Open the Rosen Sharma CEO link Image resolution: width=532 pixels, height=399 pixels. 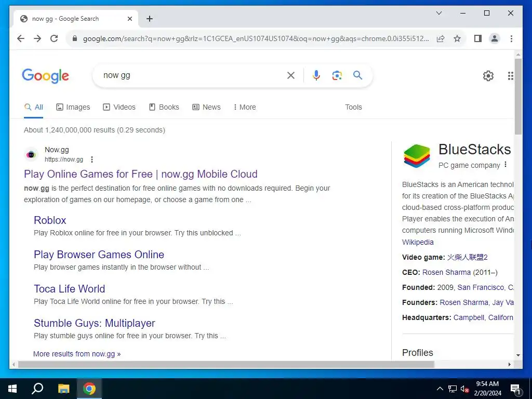[x=446, y=272]
